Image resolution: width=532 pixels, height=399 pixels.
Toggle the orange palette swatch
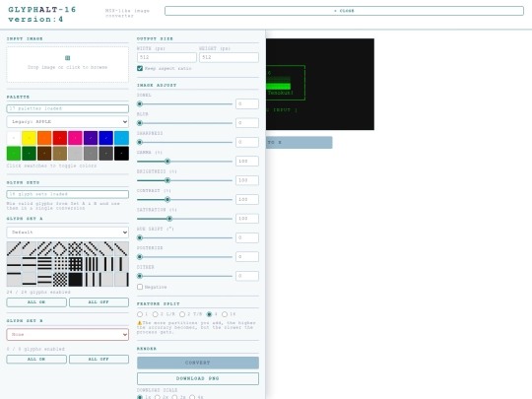point(44,138)
